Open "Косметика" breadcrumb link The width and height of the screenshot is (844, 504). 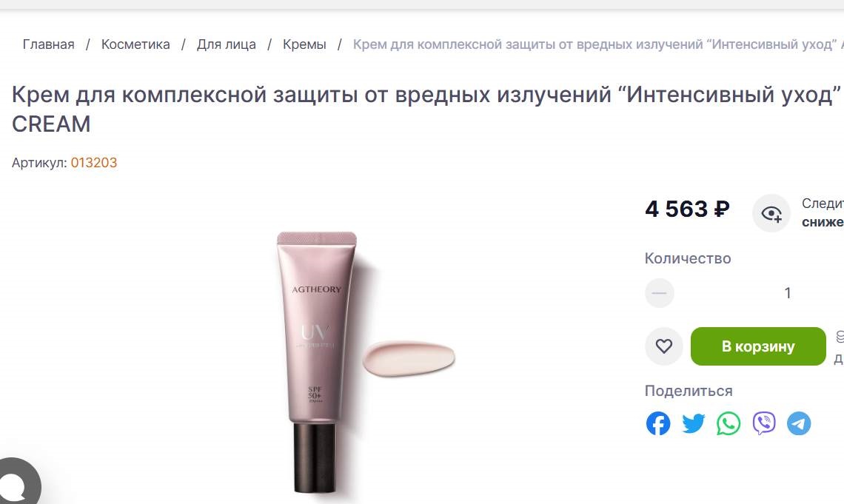(135, 44)
